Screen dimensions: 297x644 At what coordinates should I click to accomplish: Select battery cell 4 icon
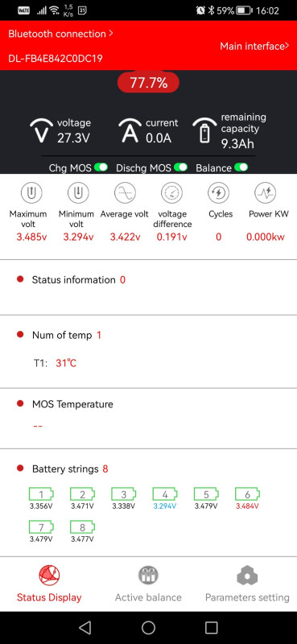[165, 494]
